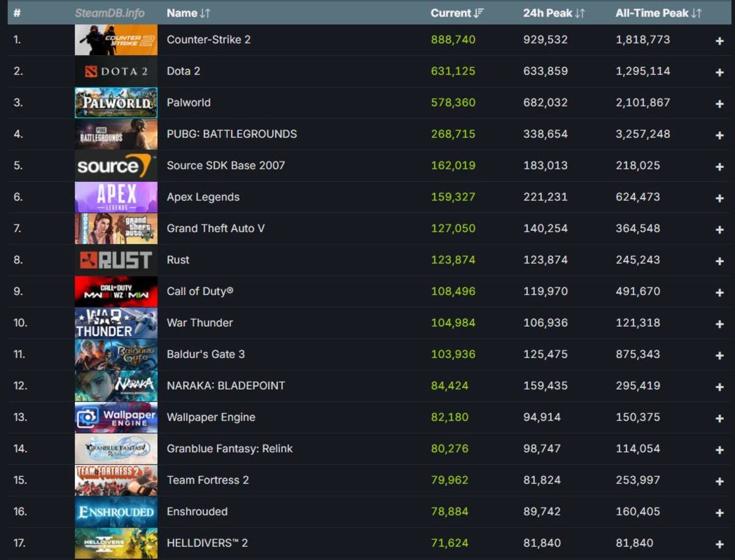Click plus icon for Granblue Fantasy: Relink
Image resolution: width=735 pixels, height=560 pixels.
point(720,450)
